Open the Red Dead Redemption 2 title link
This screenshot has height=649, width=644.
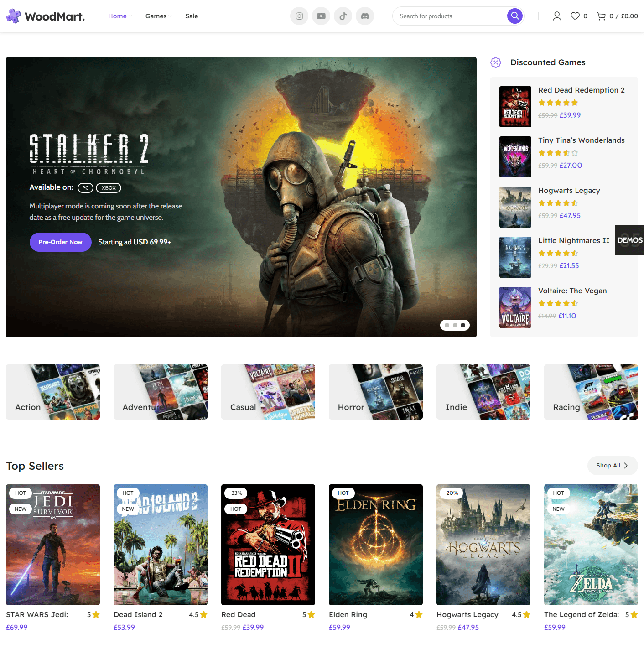[582, 90]
